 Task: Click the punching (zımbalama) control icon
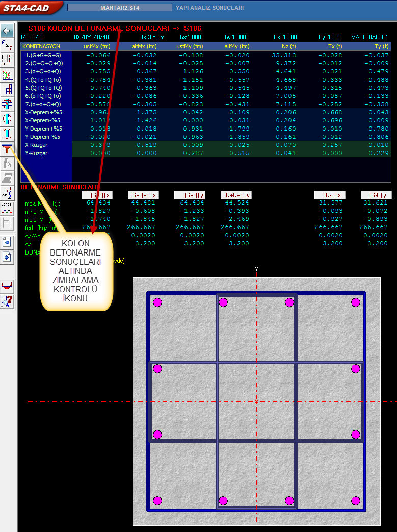click(x=7, y=149)
